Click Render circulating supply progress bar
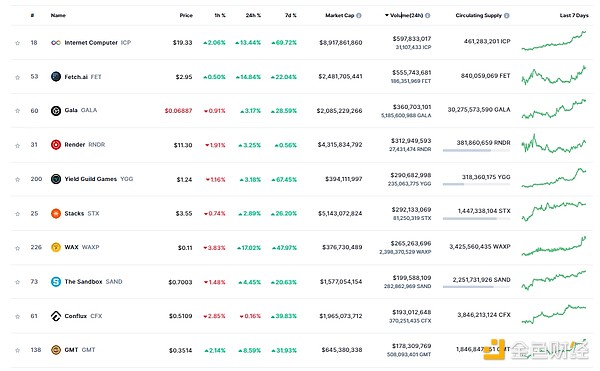Image resolution: width=600 pixels, height=371 pixels. coord(476,150)
